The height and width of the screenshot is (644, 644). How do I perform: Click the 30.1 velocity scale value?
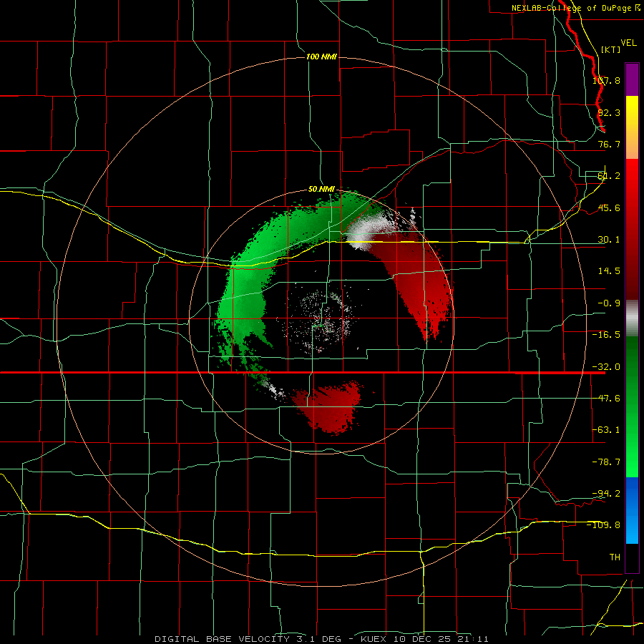point(609,240)
